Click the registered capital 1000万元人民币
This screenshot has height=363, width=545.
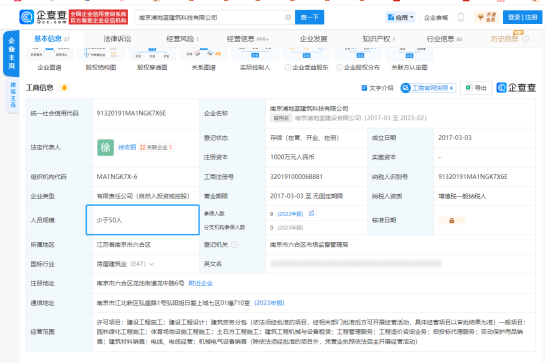(292, 157)
